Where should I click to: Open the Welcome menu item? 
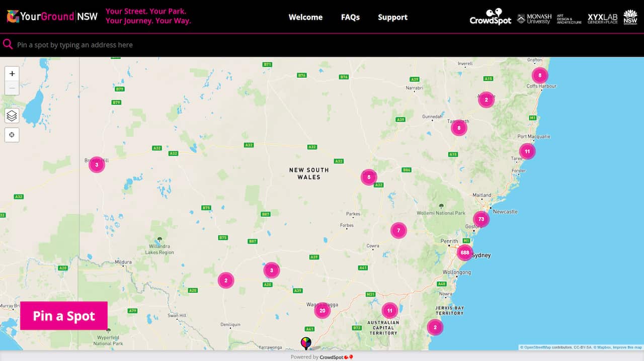pos(305,17)
